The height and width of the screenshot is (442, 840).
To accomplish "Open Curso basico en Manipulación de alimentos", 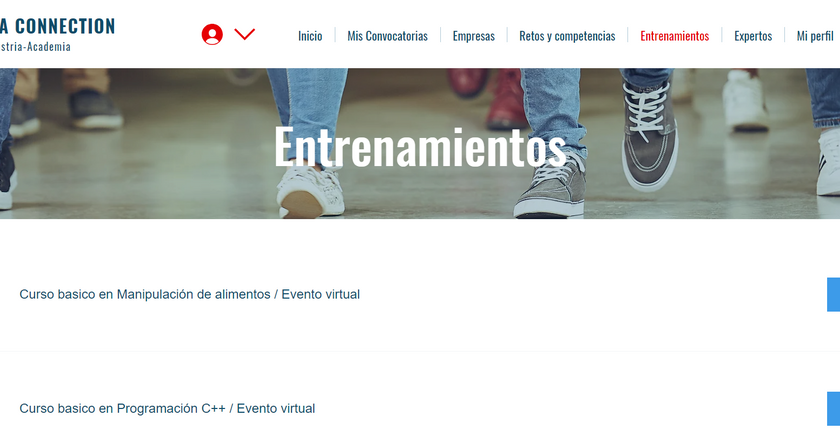I will (190, 294).
